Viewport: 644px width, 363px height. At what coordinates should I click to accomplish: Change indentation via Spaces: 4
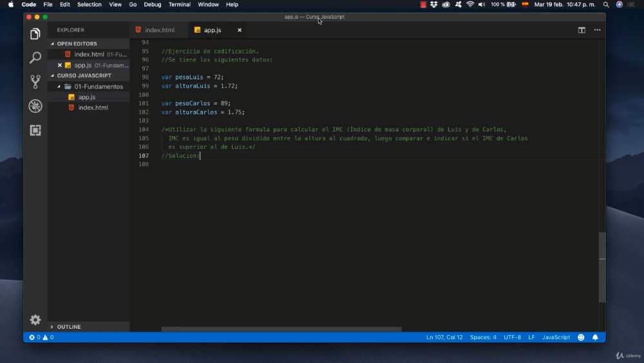[x=483, y=337]
